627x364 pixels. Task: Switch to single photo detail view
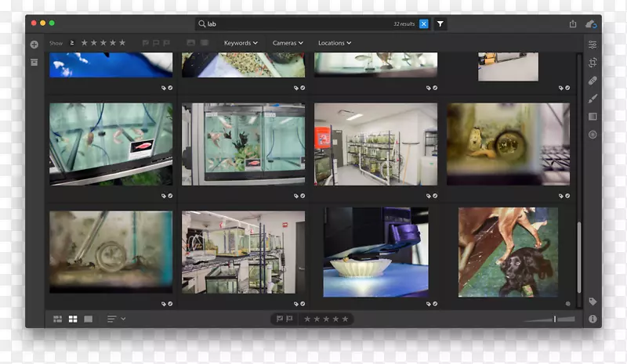point(88,319)
